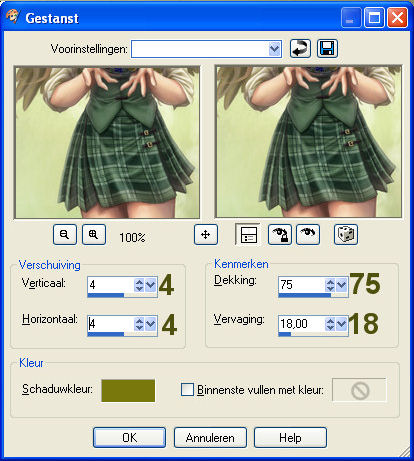Click in the Dekking value field
This screenshot has width=414, height=461.
[x=302, y=285]
